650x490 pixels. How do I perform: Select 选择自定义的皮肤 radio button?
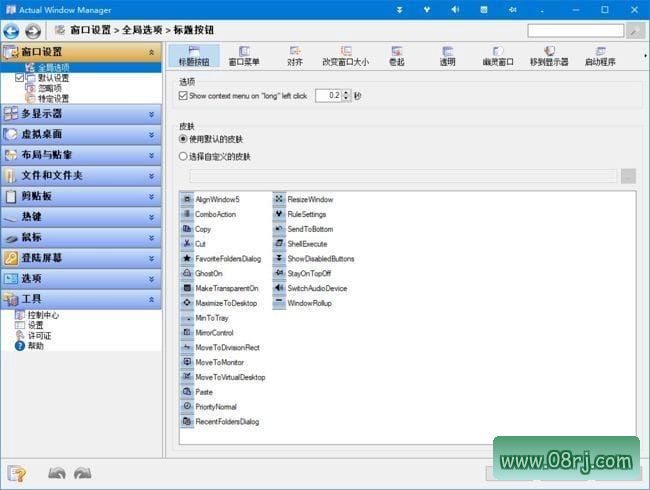point(183,156)
